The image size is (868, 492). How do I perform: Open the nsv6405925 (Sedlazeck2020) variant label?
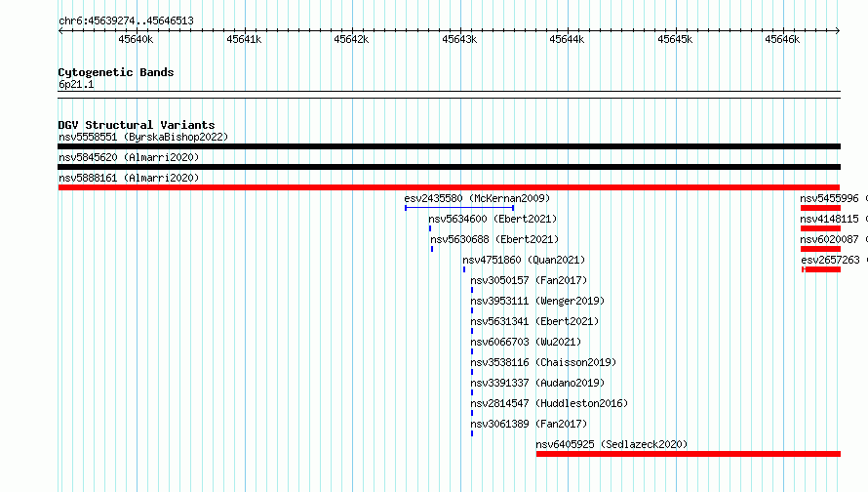point(612,444)
